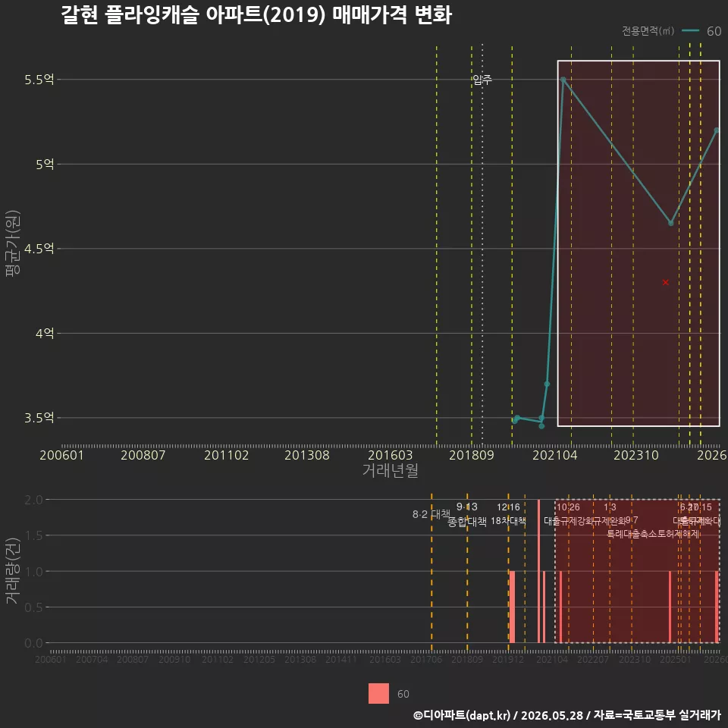
Task: Click the 4억 price axis label
Action: coord(45,333)
